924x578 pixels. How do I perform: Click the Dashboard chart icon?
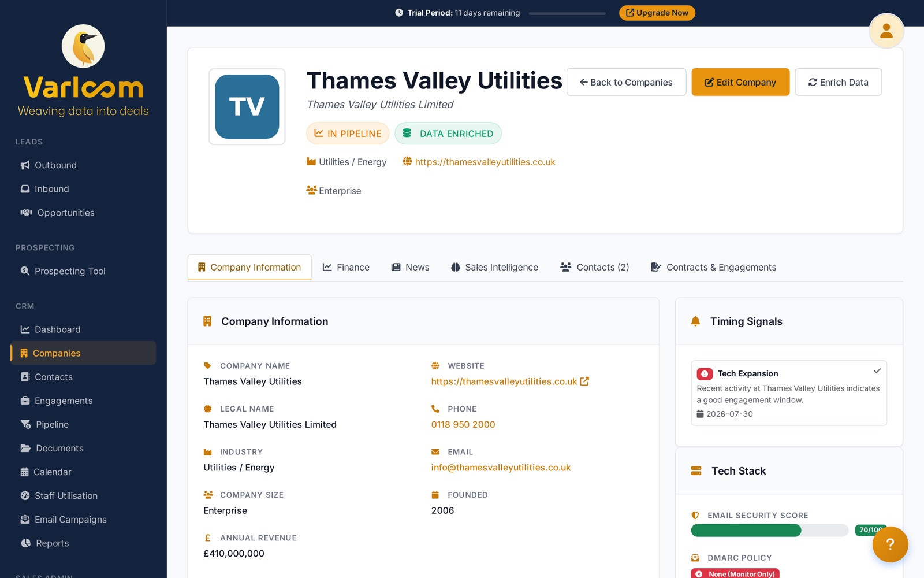(25, 329)
